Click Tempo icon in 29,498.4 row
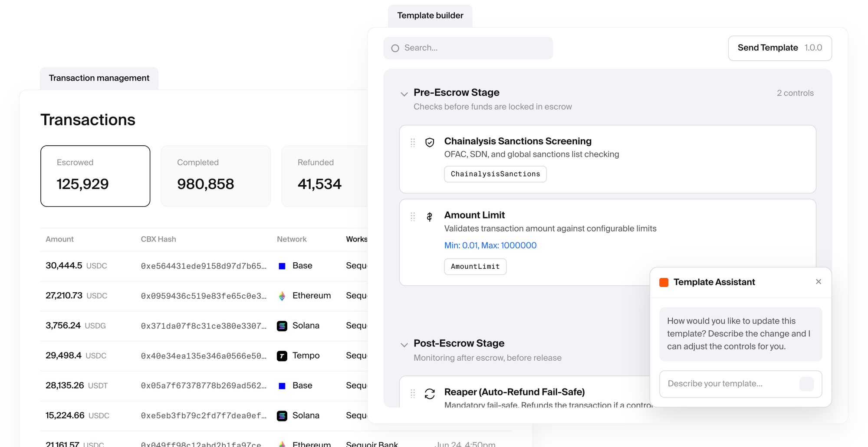This screenshot has height=447, width=868. pos(282,356)
